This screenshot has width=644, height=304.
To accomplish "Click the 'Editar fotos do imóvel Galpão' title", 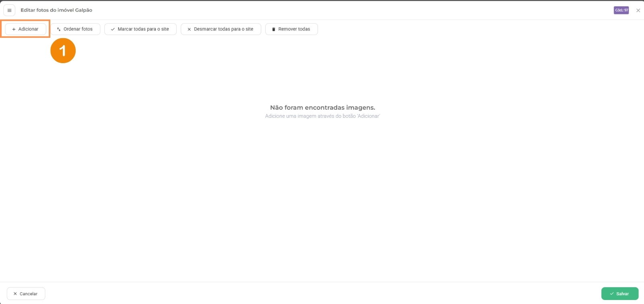I will point(56,10).
